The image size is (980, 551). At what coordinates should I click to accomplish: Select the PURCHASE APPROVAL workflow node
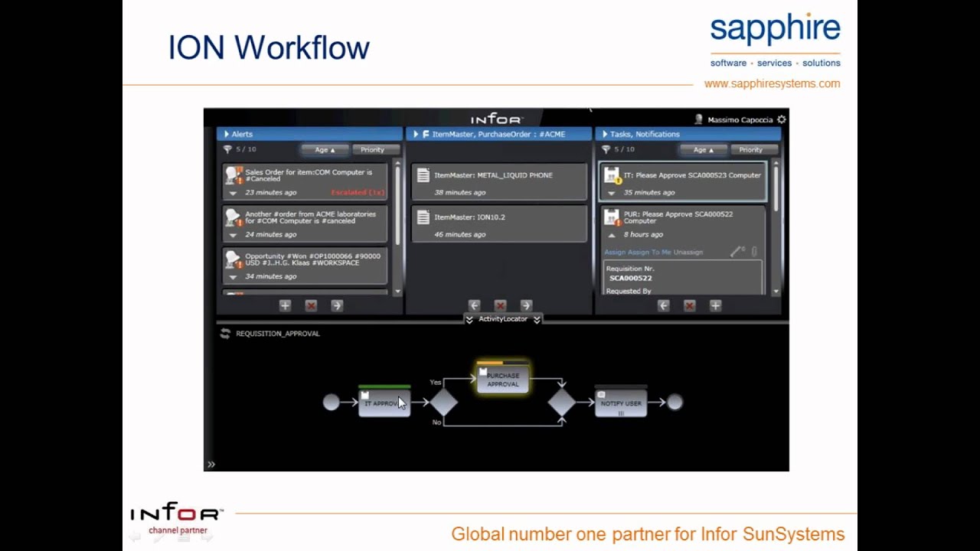click(503, 379)
